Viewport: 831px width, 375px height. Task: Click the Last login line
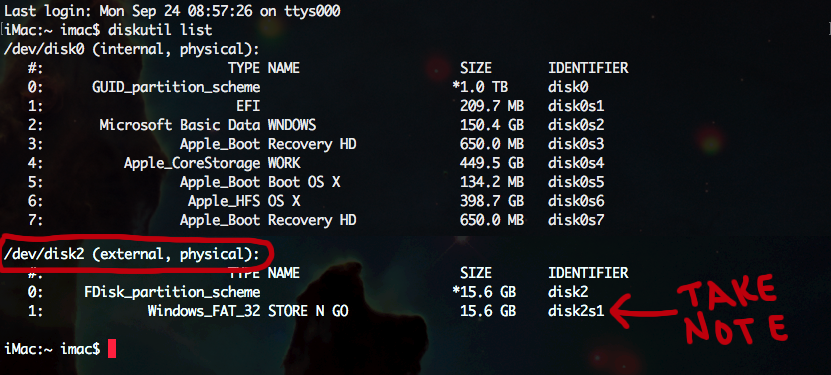pyautogui.click(x=172, y=11)
